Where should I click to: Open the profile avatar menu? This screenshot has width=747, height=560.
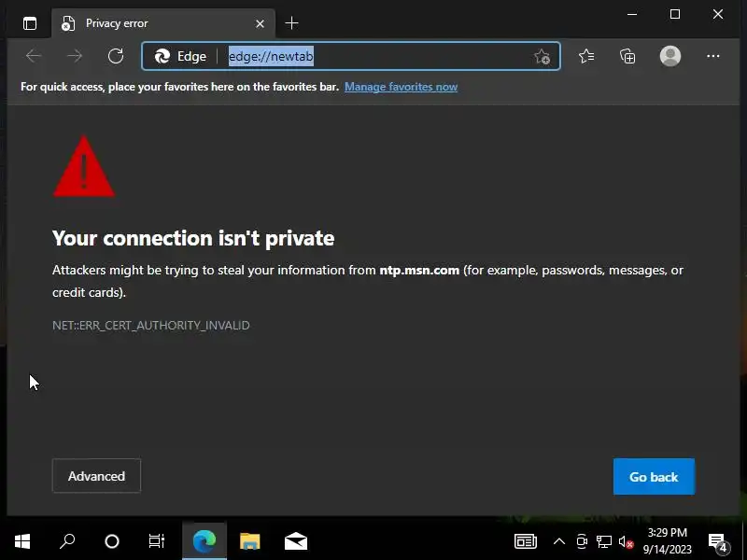click(669, 56)
